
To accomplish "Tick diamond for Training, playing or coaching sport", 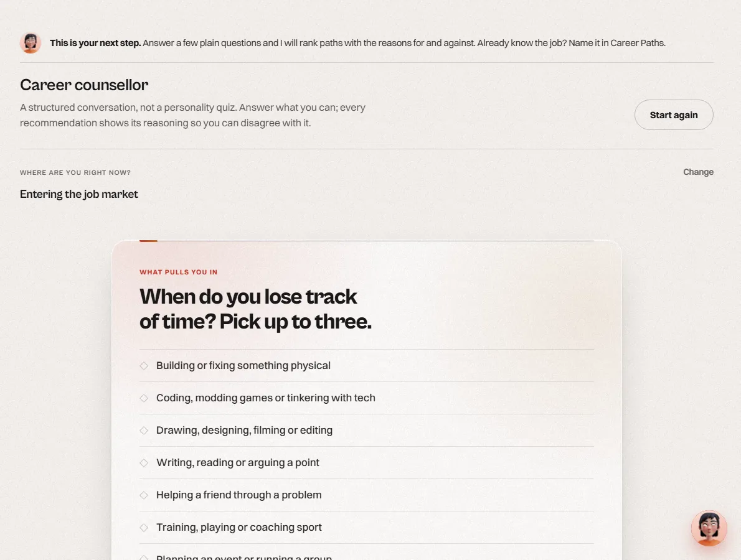I will point(144,528).
